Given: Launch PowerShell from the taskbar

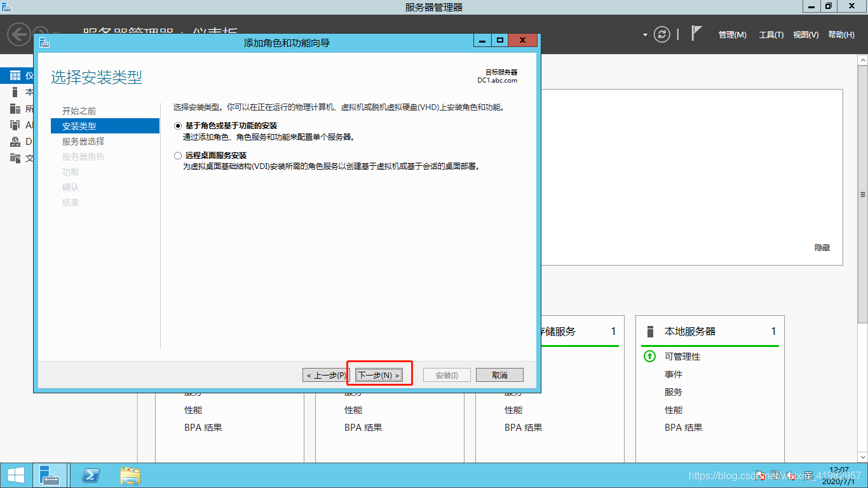Looking at the screenshot, I should [x=92, y=475].
